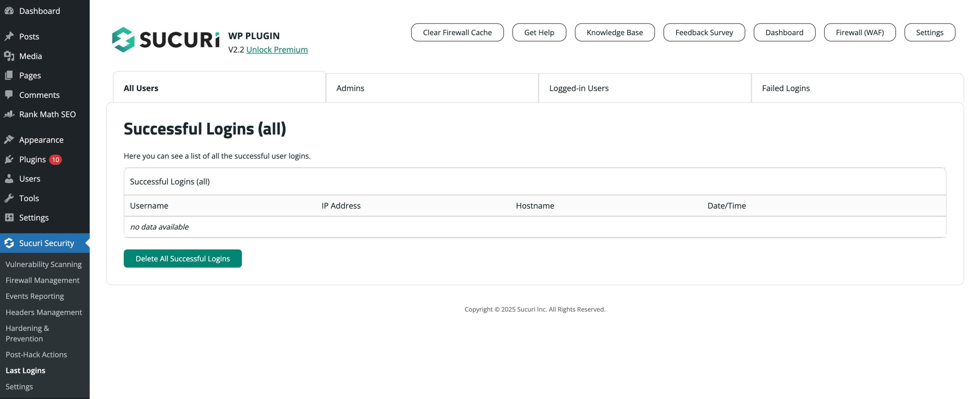Click the Comments speech bubble icon
Viewport: 980px width, 399px height.
pos(9,94)
